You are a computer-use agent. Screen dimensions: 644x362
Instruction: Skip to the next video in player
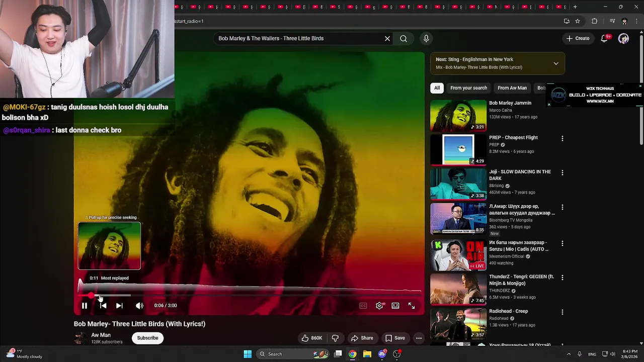(x=119, y=306)
